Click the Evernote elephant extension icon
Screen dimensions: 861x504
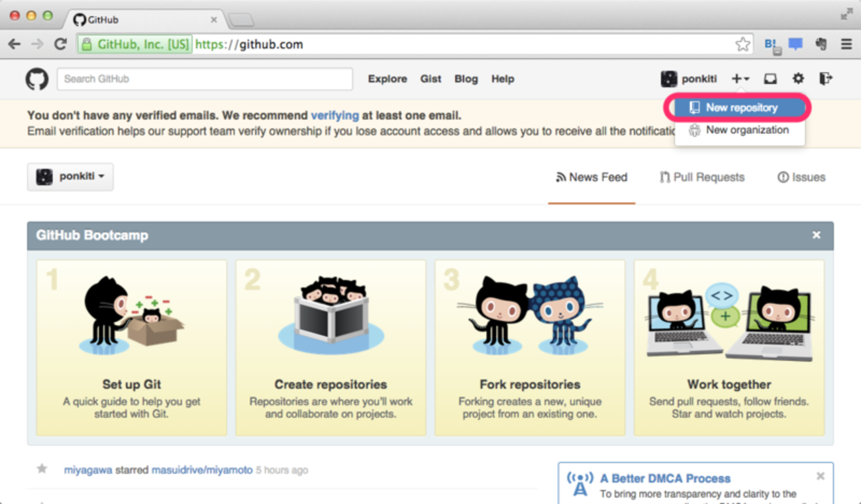click(821, 44)
